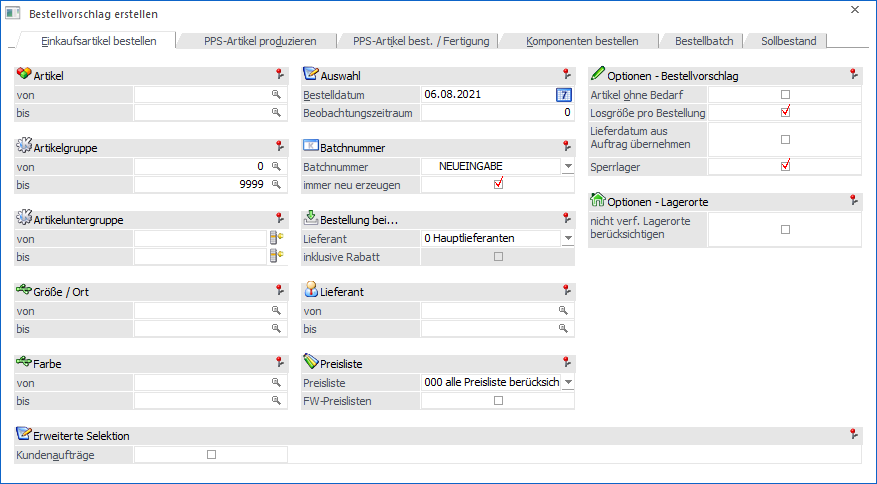Click search magnifier in Artikel von field
The height and width of the screenshot is (484, 877).
tap(276, 95)
